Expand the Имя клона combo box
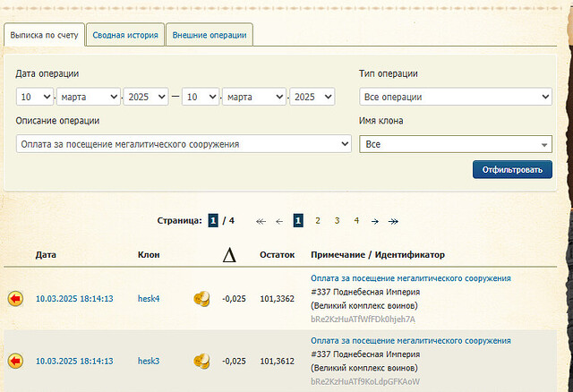The image size is (573, 392). [x=455, y=144]
